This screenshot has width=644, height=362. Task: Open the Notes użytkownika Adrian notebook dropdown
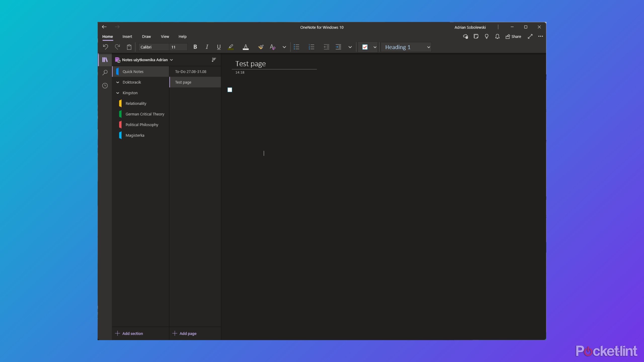[x=144, y=60]
